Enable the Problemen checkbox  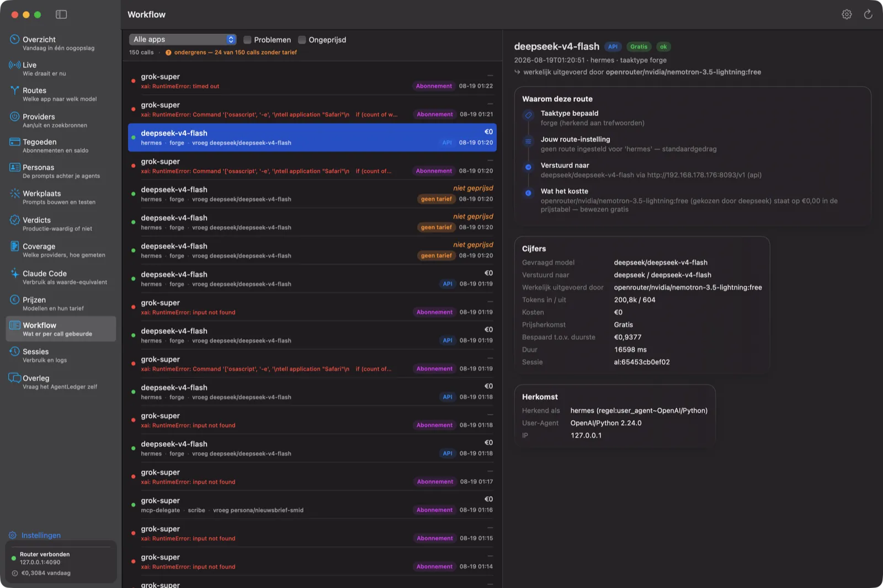[x=247, y=40]
